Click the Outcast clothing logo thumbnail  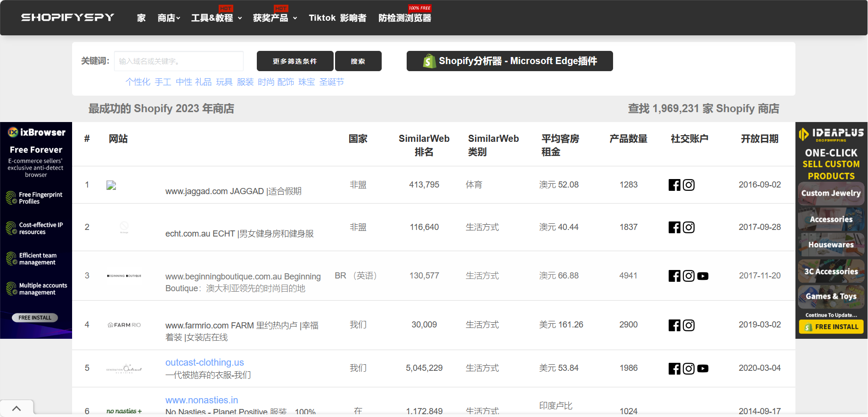[x=124, y=368]
